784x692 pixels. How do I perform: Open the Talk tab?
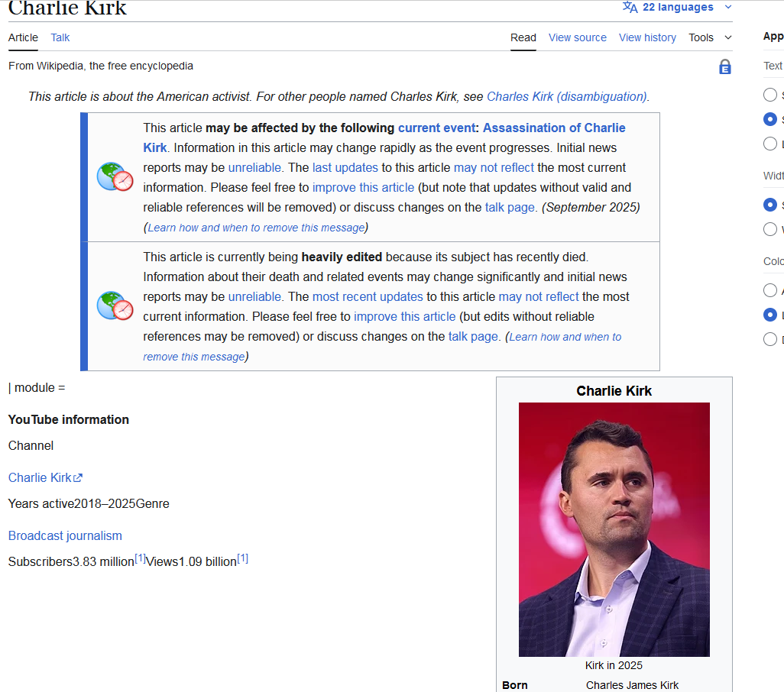coord(60,37)
